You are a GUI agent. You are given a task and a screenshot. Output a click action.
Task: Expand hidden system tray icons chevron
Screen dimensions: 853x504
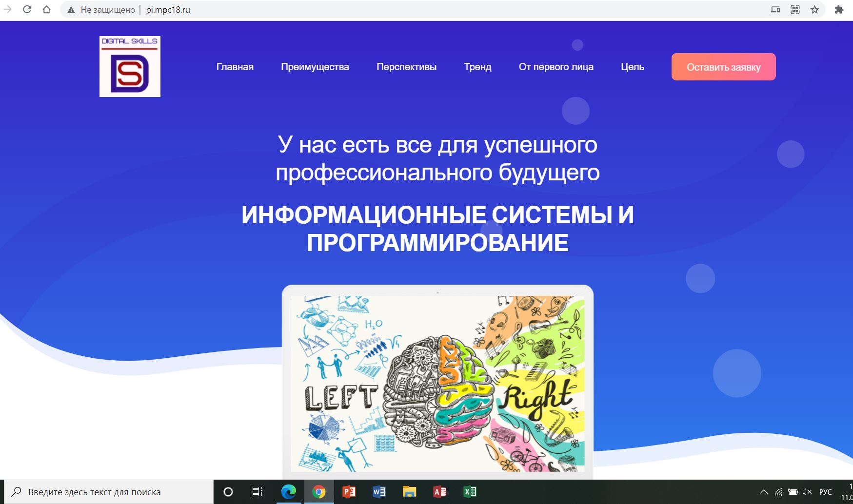coord(764,492)
